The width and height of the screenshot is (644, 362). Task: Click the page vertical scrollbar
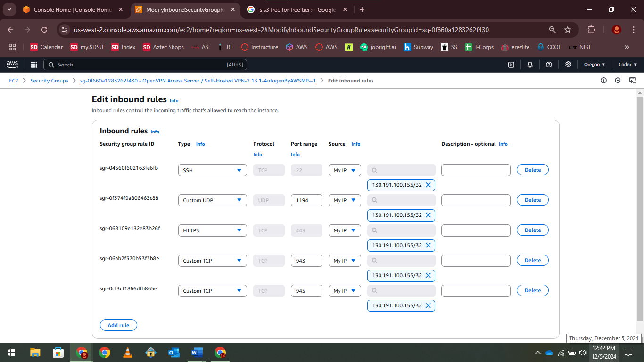point(640,209)
